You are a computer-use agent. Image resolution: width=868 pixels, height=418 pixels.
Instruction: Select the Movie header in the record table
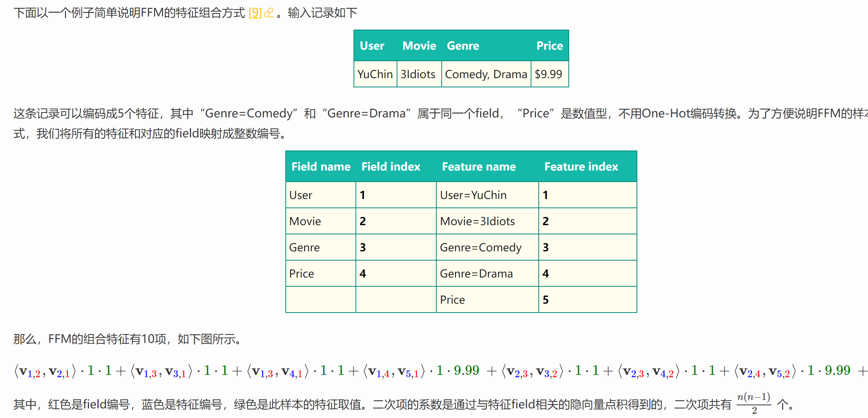point(419,46)
